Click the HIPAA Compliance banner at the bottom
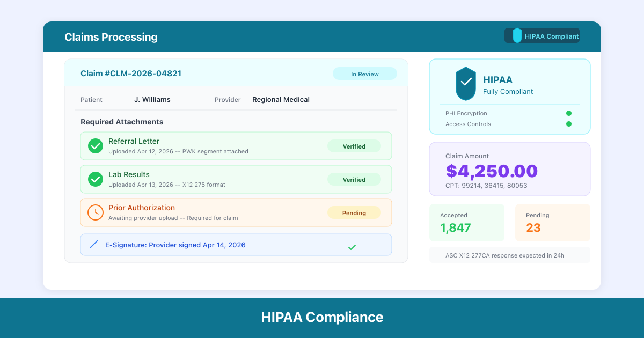 point(322,317)
